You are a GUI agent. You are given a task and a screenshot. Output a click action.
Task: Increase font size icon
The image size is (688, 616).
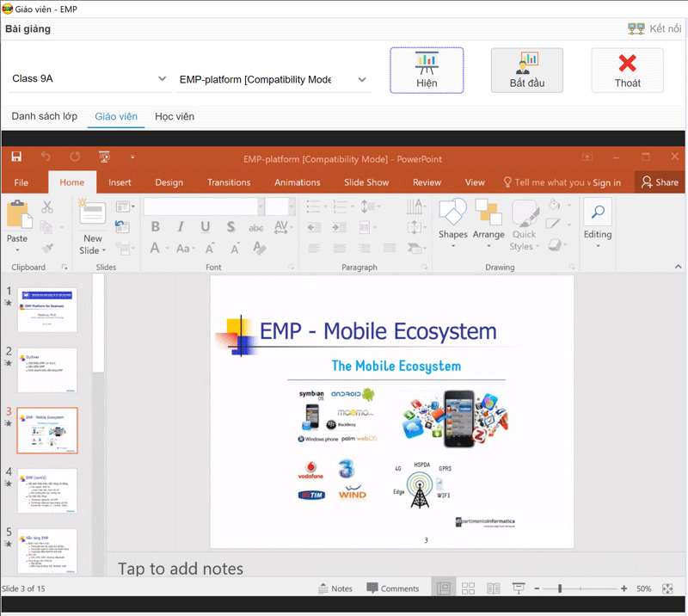pos(210,249)
